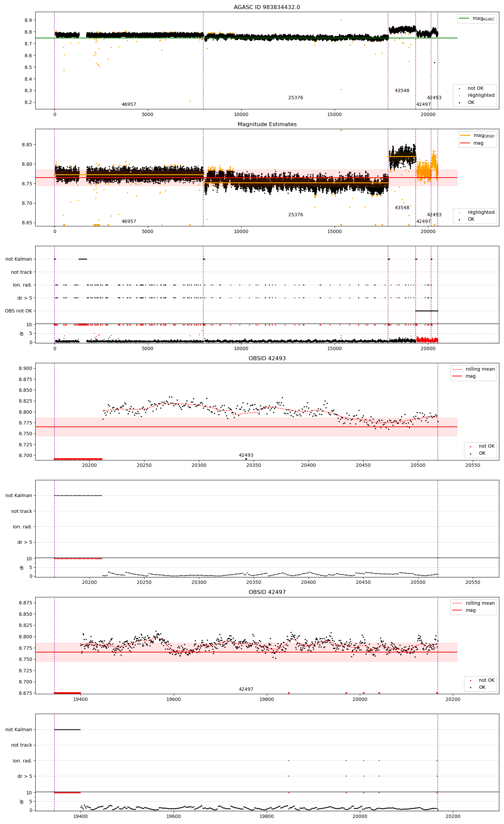Viewport: 504px width, 824px height.
Task: Click 'not OK' in top plot legend
Action: pos(475,88)
